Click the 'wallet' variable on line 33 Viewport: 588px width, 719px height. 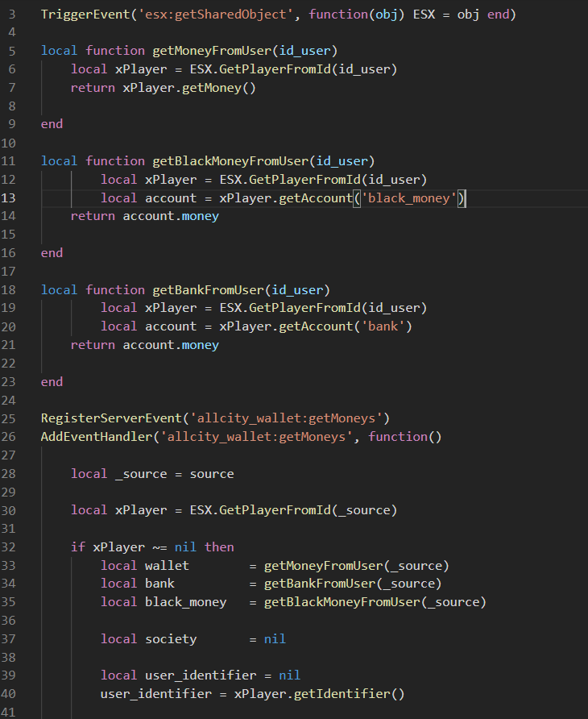(167, 566)
